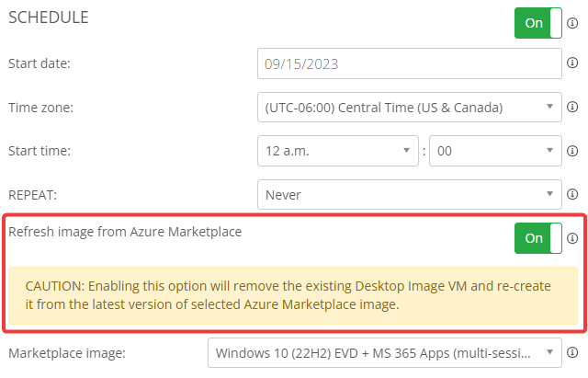Click the info icon for Start time

click(573, 151)
